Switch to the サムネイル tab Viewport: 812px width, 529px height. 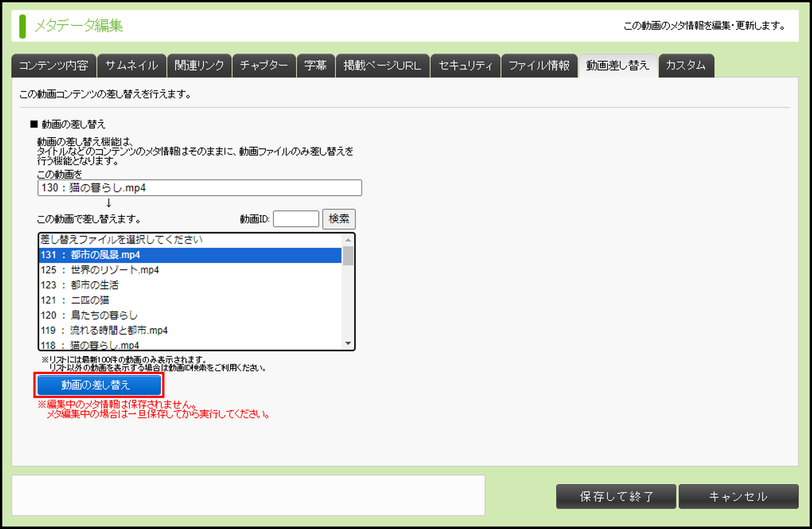[x=132, y=66]
